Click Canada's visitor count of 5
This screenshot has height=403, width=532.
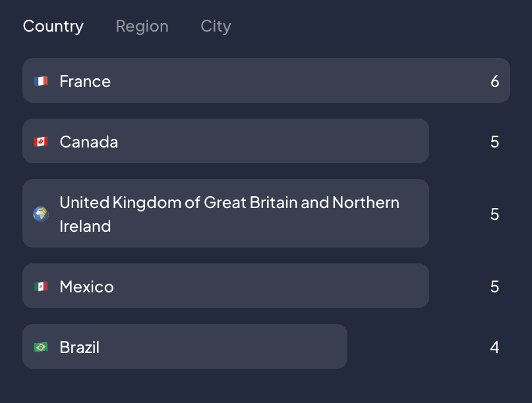(494, 142)
